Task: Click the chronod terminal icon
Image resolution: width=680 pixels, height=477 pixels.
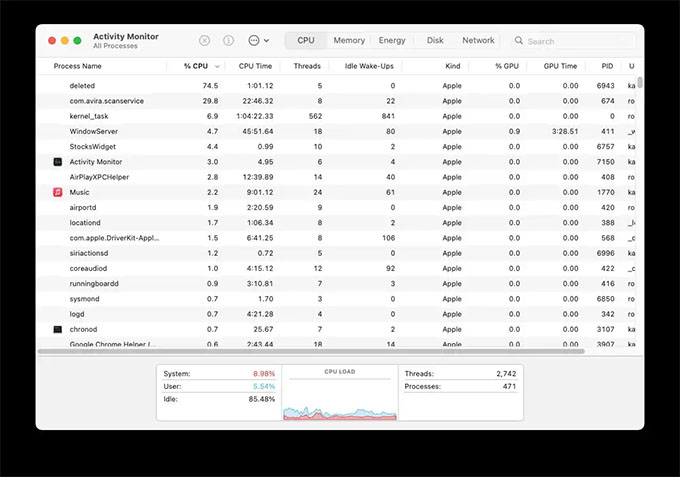Action: [x=58, y=330]
